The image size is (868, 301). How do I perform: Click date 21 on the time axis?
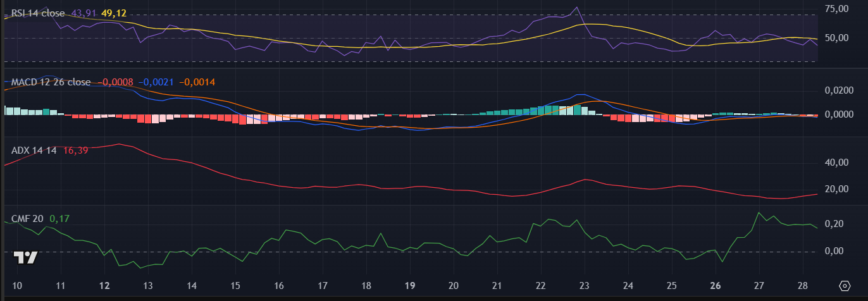[x=497, y=285]
